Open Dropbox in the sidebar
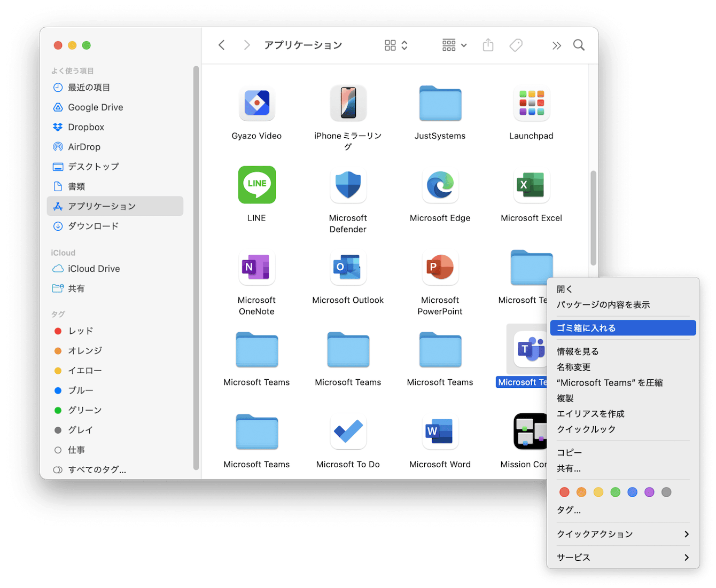 115,127
